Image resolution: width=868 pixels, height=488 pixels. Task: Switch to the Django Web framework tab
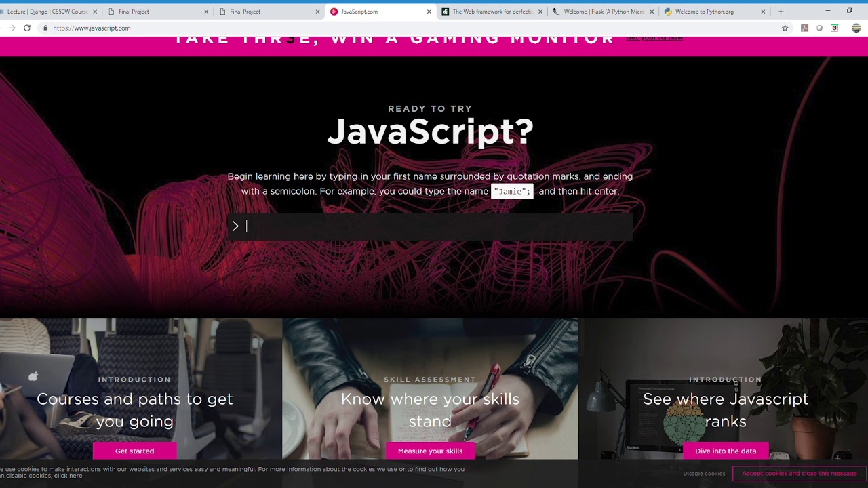coord(491,12)
